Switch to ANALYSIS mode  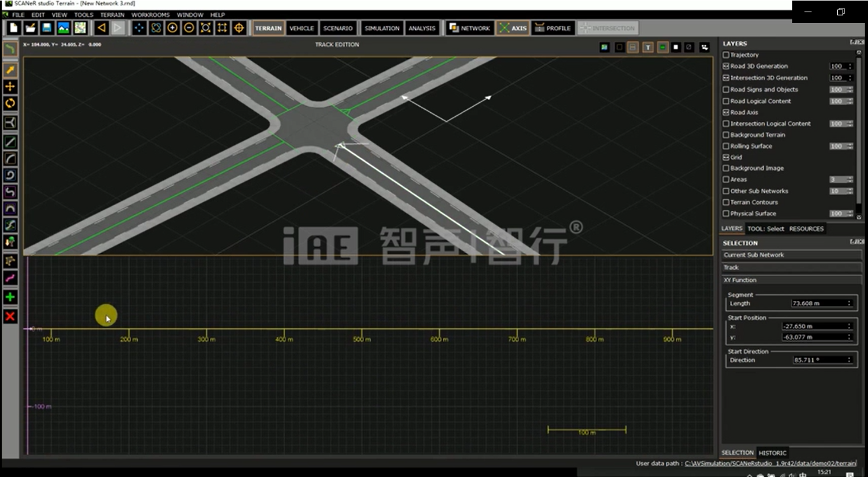pos(422,28)
